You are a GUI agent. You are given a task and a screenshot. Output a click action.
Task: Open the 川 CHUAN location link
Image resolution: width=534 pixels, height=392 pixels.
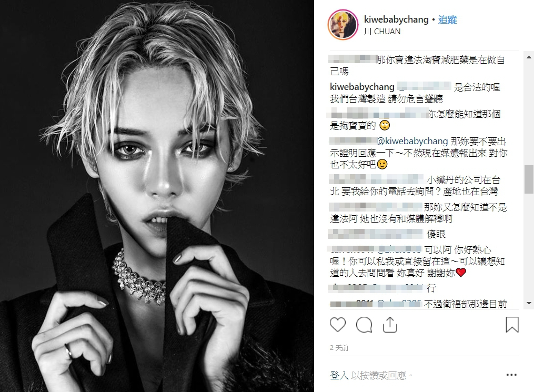point(382,32)
